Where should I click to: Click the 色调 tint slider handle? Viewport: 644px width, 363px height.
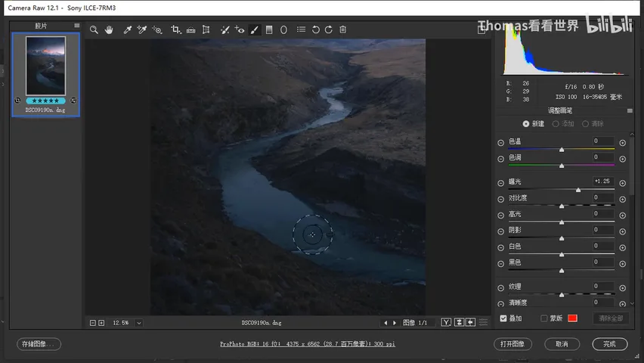coord(562,166)
